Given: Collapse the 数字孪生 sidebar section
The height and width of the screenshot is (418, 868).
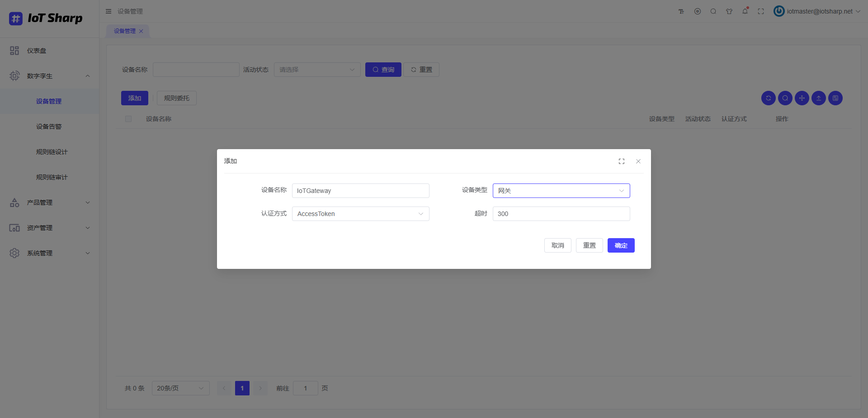Looking at the screenshot, I should pos(49,75).
